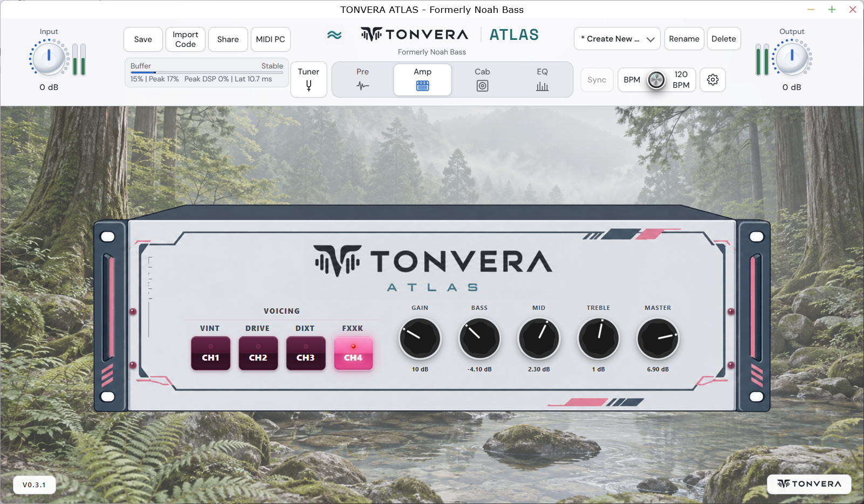Toggle the CH4 FXXK voicing button
864x504 pixels.
coord(353,353)
